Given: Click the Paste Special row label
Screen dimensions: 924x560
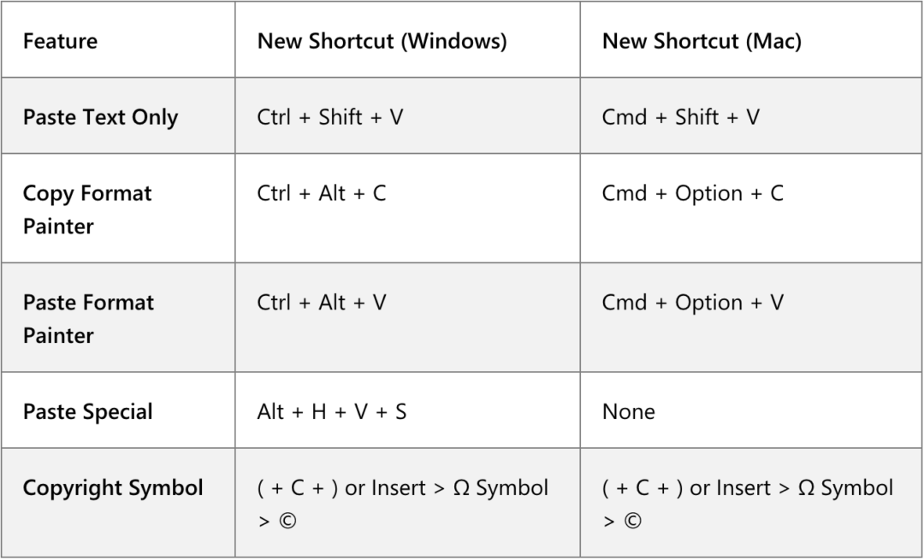Looking at the screenshot, I should coord(87,411).
